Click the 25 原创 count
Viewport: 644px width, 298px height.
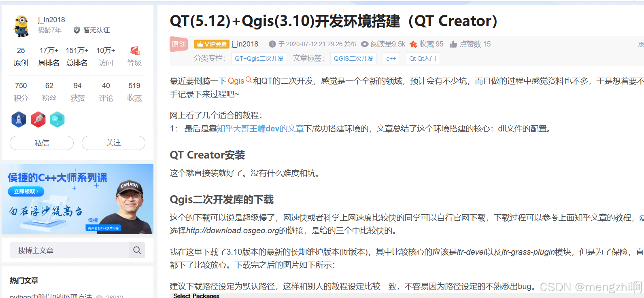click(x=21, y=57)
